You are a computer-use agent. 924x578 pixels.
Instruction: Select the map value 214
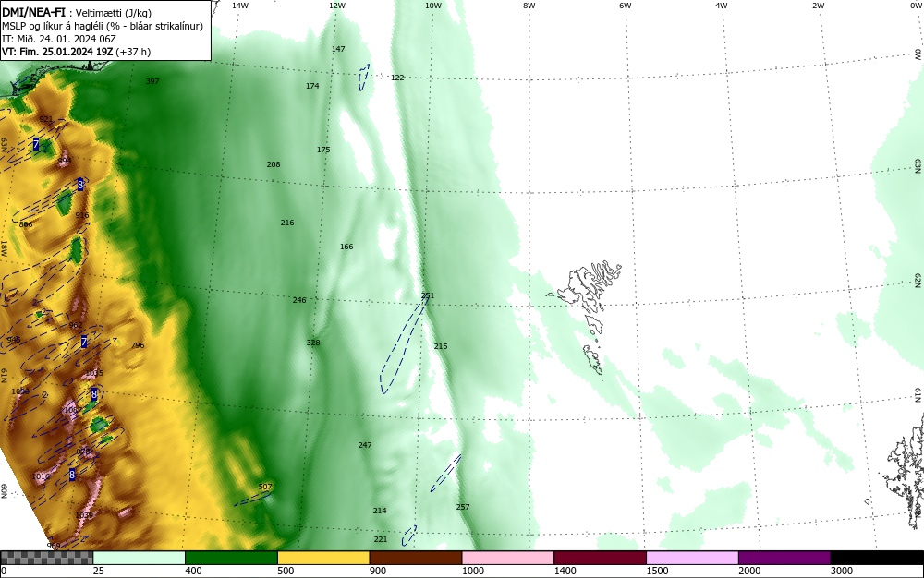(x=380, y=511)
